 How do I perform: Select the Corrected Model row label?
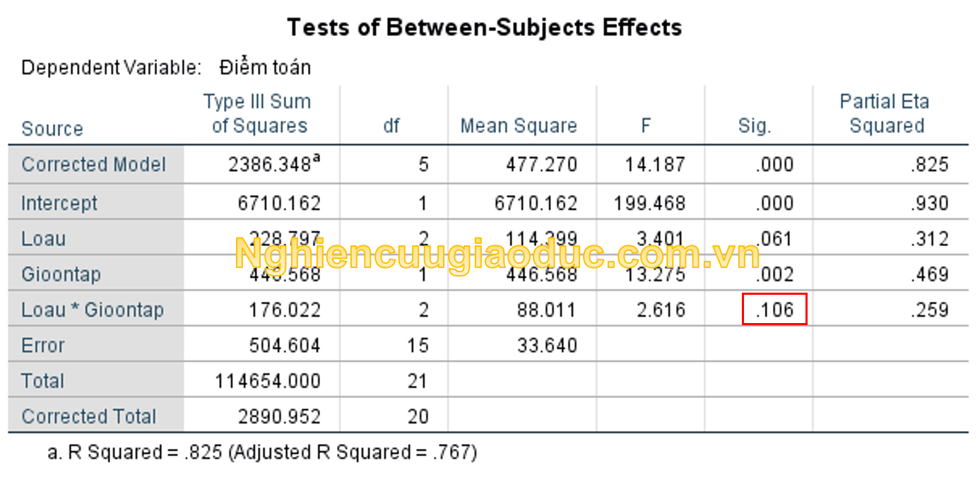[93, 165]
